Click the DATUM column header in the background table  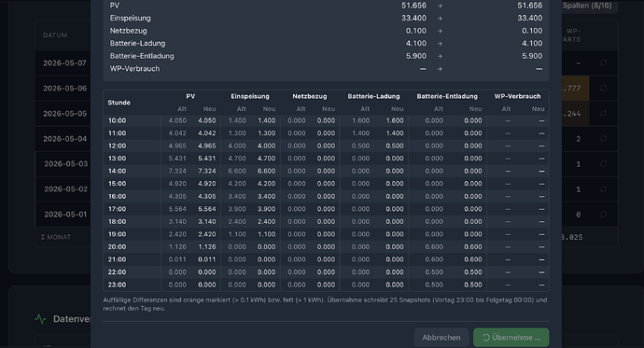tap(55, 35)
